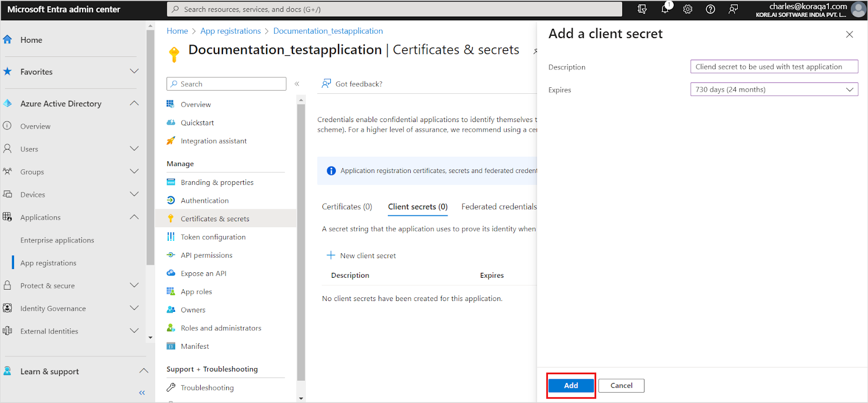Go to App registrations breadcrumb link
The image size is (868, 403).
(x=231, y=31)
